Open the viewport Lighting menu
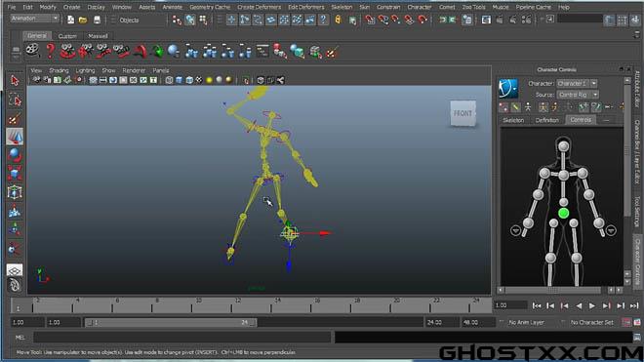 [x=85, y=70]
